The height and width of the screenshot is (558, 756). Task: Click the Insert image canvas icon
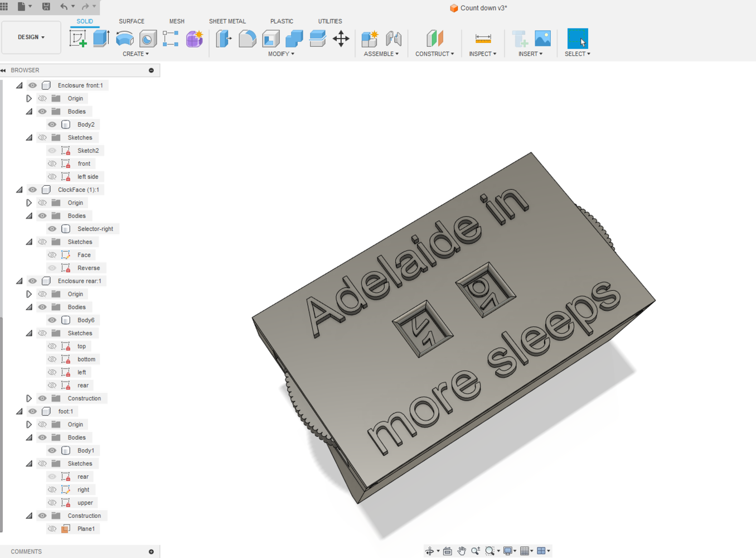542,39
